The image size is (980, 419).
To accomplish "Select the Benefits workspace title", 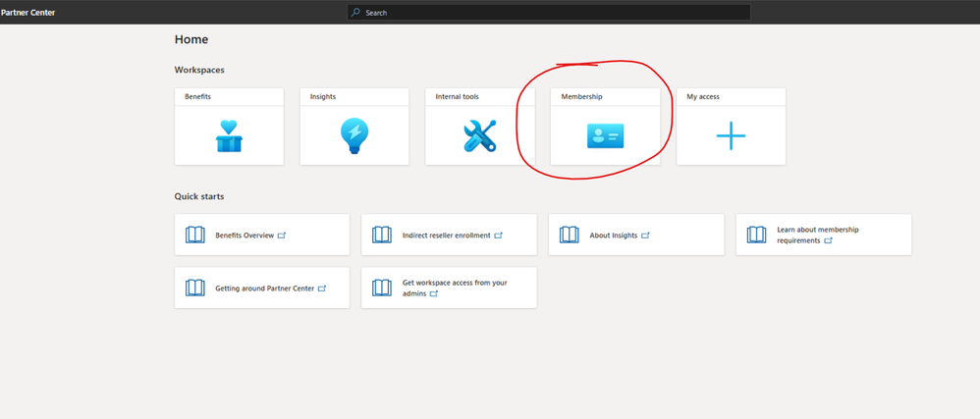I will pyautogui.click(x=197, y=97).
